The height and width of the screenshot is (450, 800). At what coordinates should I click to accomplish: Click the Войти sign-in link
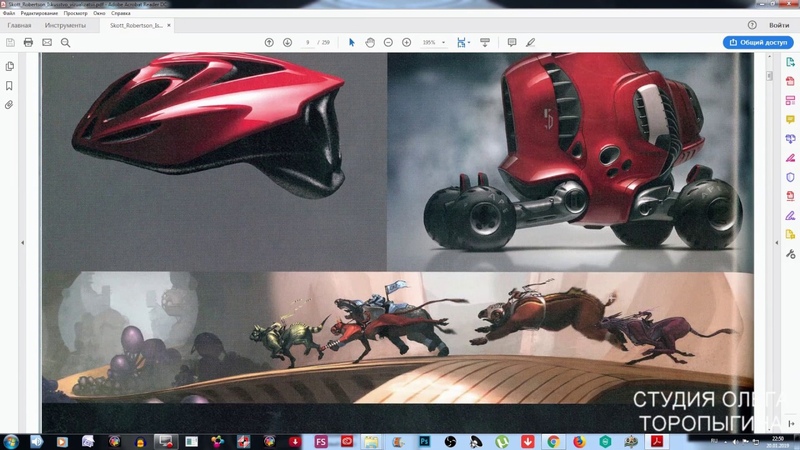[x=779, y=25]
